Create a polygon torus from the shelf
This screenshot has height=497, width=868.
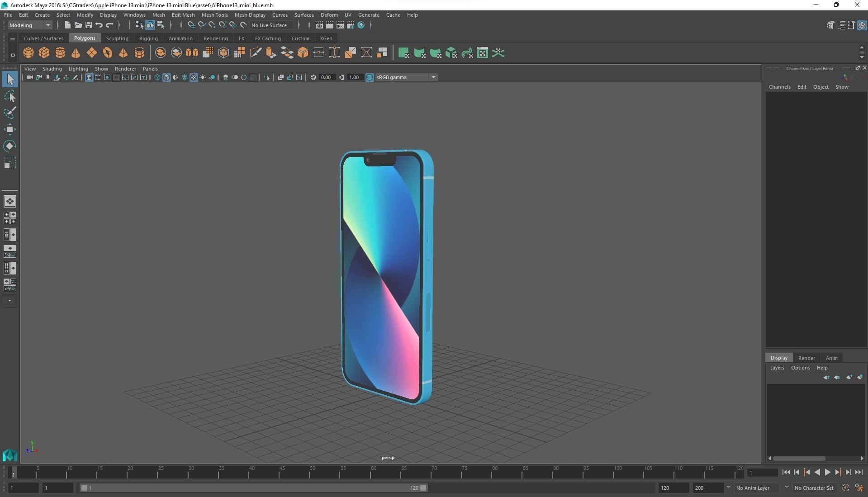point(108,53)
